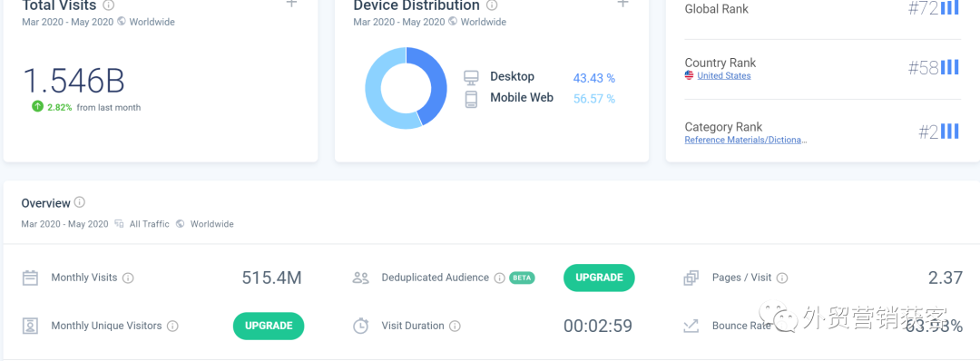Viewport: 980px width, 361px height.
Task: Click UPGRADE button for Monthly Unique Visitors
Action: pyautogui.click(x=269, y=326)
